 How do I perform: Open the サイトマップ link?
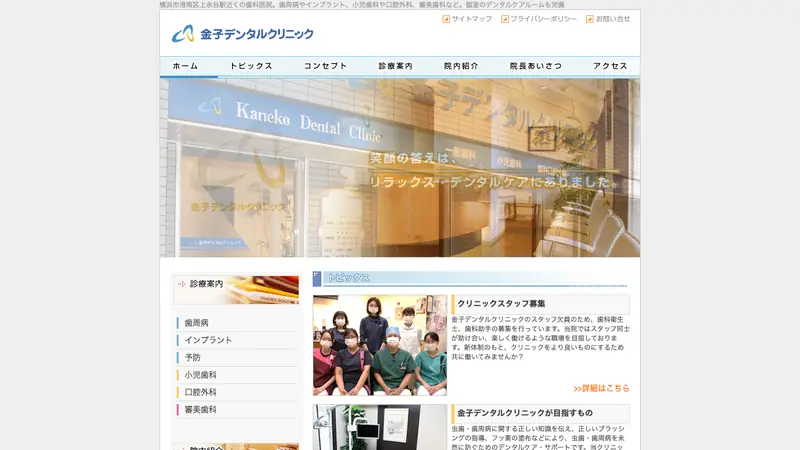point(472,19)
